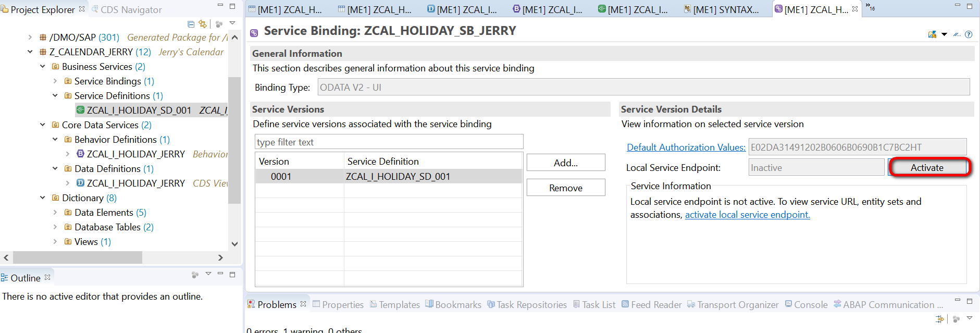Click the Activate button
Screen dimensions: 980x333
point(927,168)
